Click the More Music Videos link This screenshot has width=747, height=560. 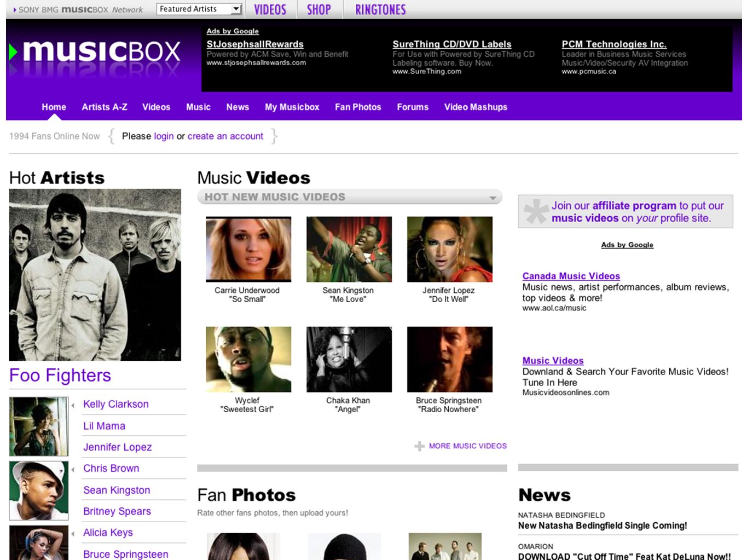468,446
